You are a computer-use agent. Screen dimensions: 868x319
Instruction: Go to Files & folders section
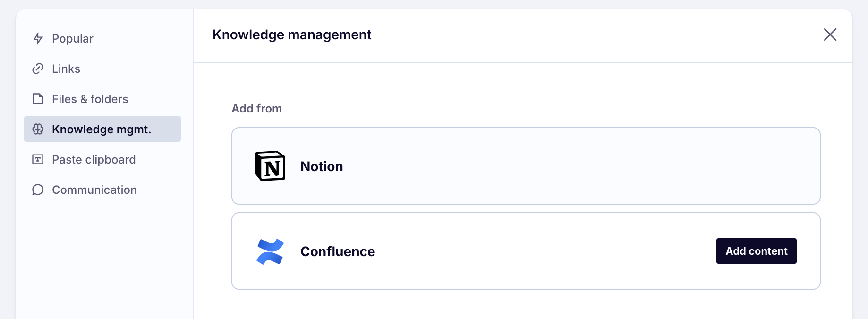pos(90,99)
